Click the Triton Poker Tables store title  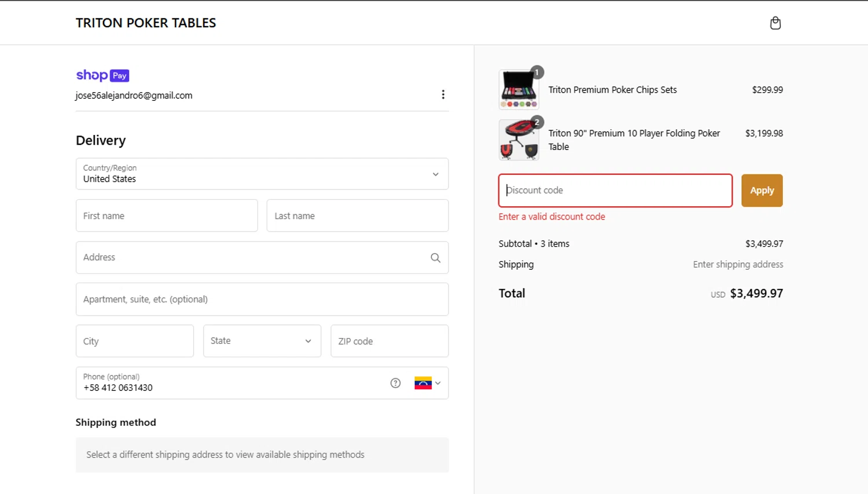pos(146,23)
